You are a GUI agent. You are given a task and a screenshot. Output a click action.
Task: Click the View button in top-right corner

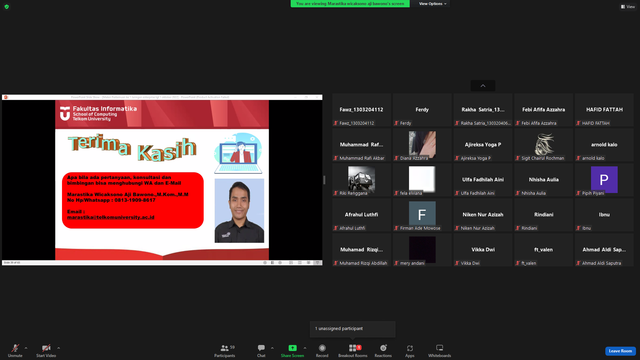pyautogui.click(x=628, y=7)
